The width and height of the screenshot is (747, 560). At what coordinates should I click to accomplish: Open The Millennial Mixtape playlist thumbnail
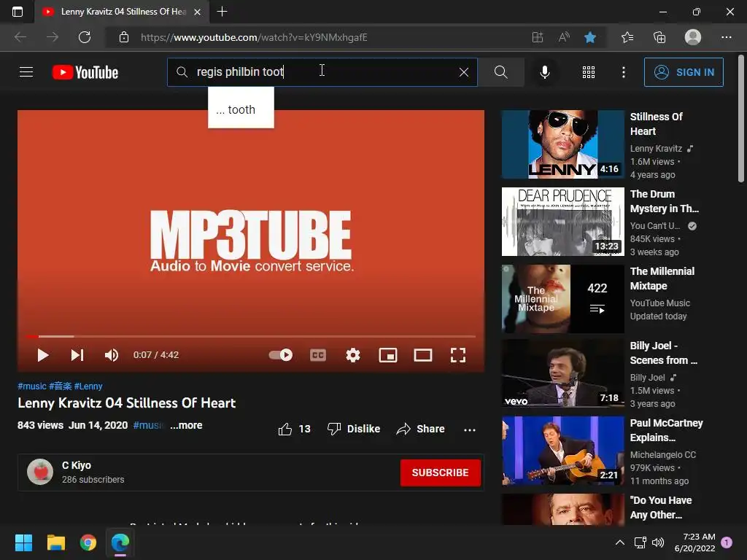tap(562, 298)
